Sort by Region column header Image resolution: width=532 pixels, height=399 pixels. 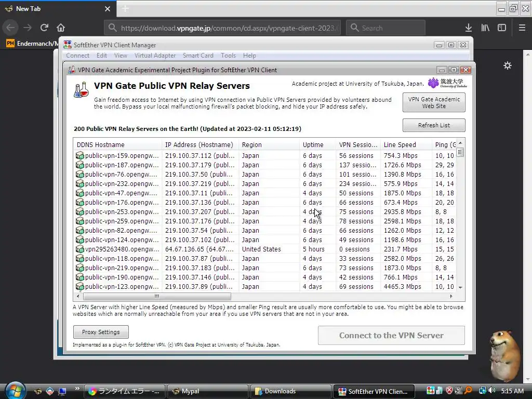tap(269, 145)
